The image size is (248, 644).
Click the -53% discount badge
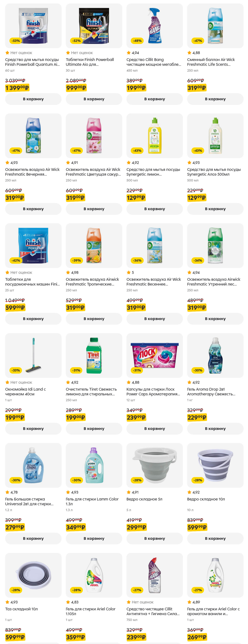point(16,41)
